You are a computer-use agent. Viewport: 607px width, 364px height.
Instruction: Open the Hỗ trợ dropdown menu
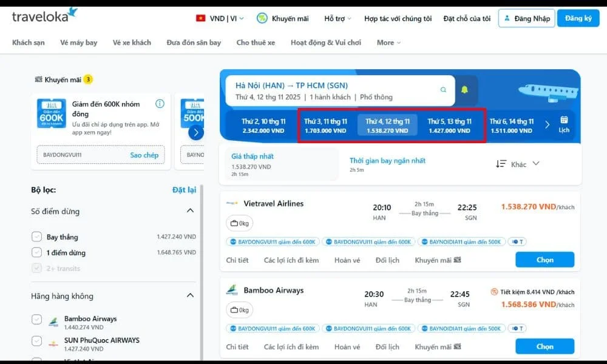pyautogui.click(x=336, y=18)
